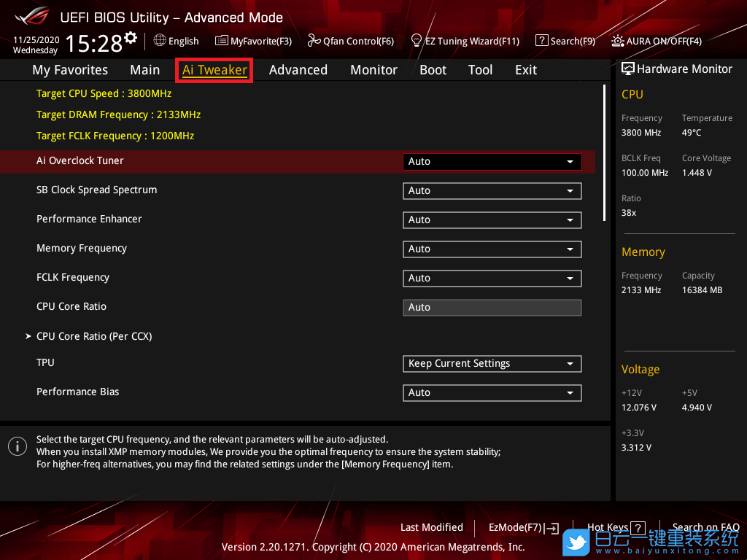The image size is (747, 560).
Task: Expand SB Clock Spread Spectrum dropdown
Action: (x=492, y=191)
